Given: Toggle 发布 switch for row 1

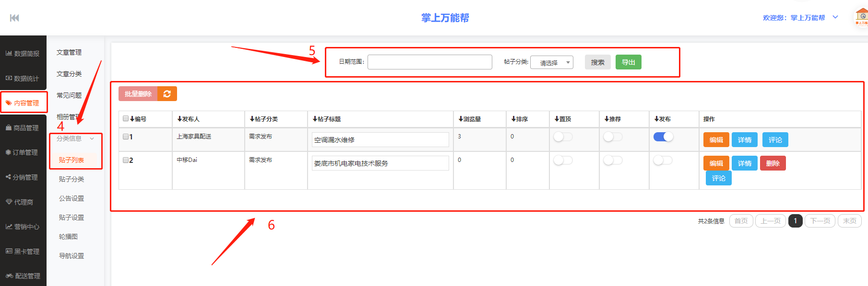Looking at the screenshot, I should tap(663, 137).
